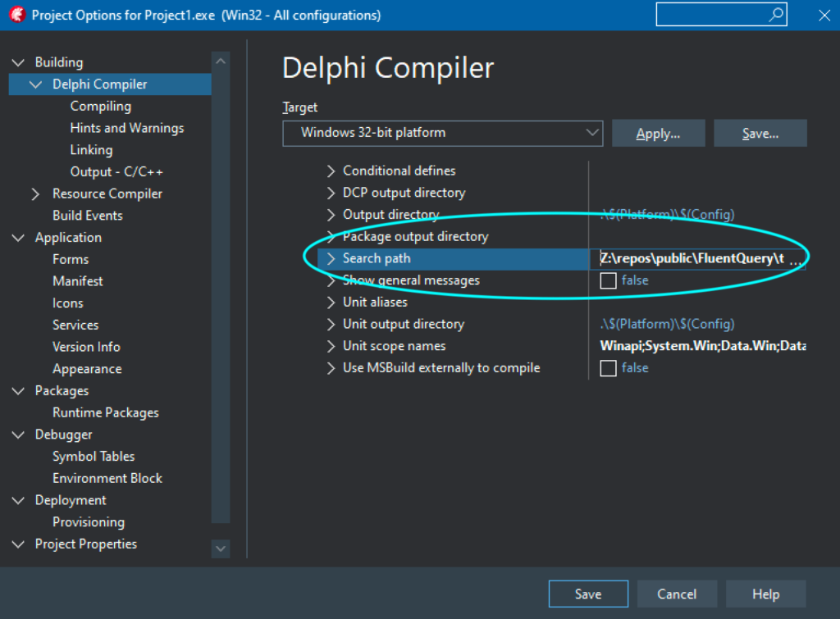This screenshot has height=619, width=840.
Task: Click the Apply... button
Action: pos(659,134)
